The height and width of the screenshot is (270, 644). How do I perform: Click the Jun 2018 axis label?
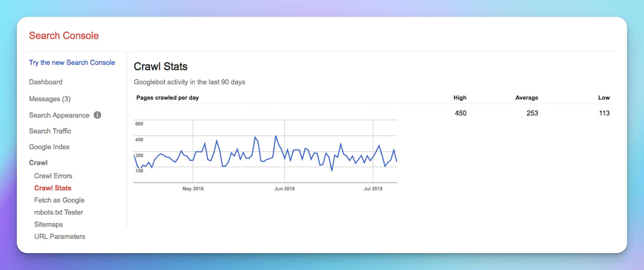click(284, 189)
